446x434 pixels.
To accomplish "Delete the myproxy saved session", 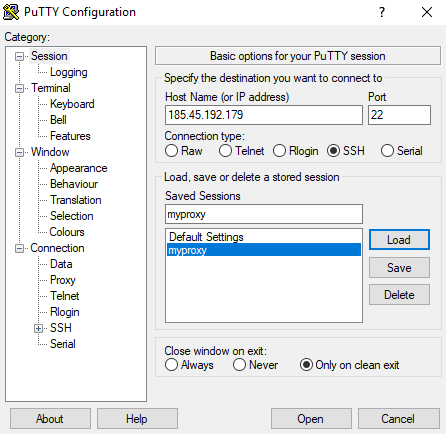I will [399, 295].
